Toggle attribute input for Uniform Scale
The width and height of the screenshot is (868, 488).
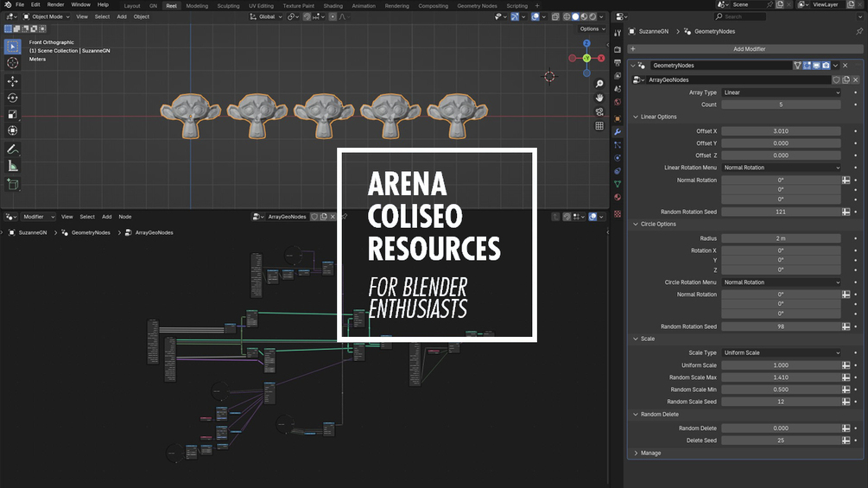[846, 365]
